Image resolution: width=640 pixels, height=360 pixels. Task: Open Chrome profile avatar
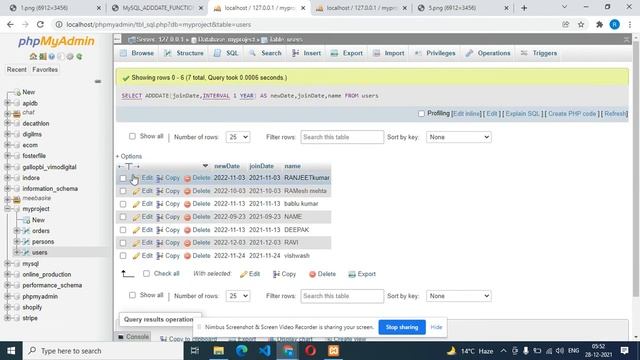tap(614, 24)
